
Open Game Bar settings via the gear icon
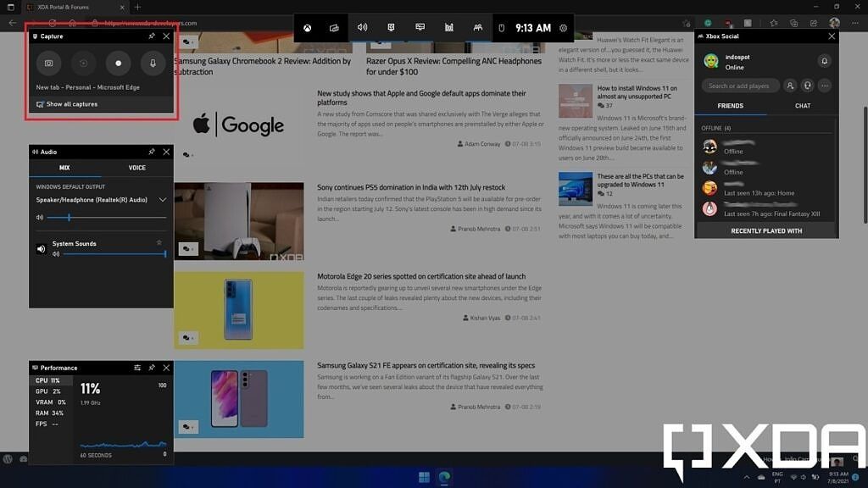[x=564, y=28]
